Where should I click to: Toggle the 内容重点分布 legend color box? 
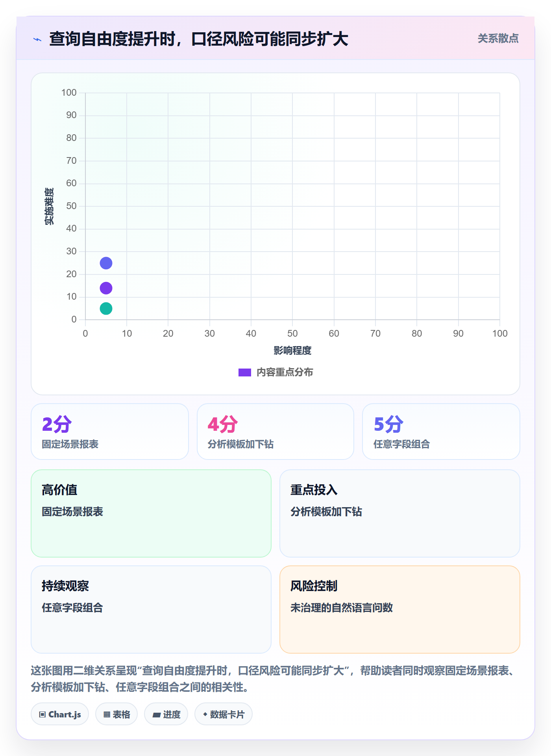[245, 372]
